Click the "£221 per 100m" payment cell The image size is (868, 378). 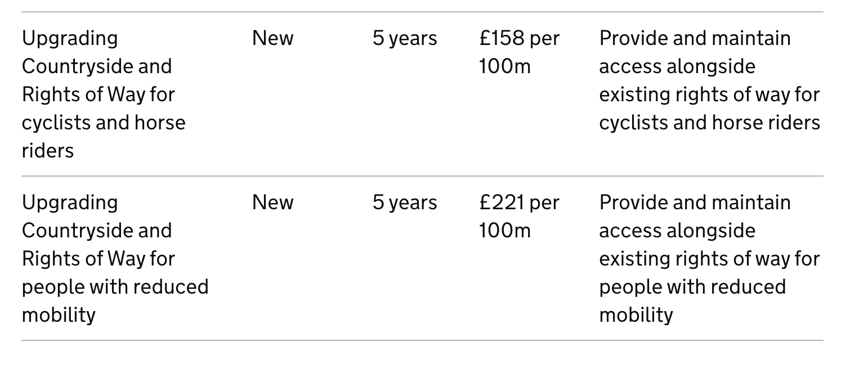click(x=519, y=217)
